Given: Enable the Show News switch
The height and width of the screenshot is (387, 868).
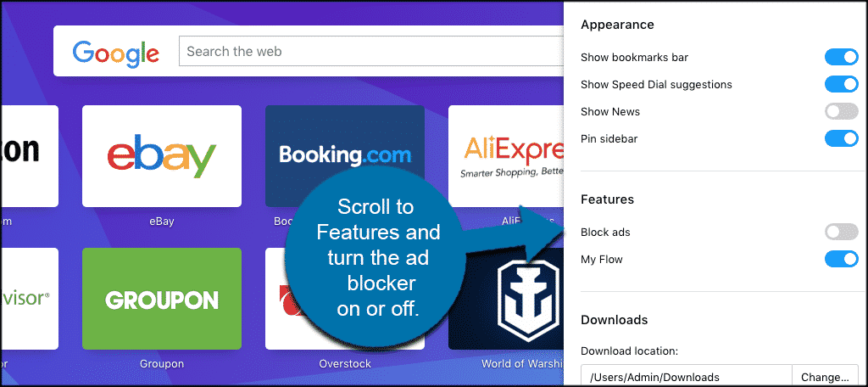Looking at the screenshot, I should [x=842, y=111].
